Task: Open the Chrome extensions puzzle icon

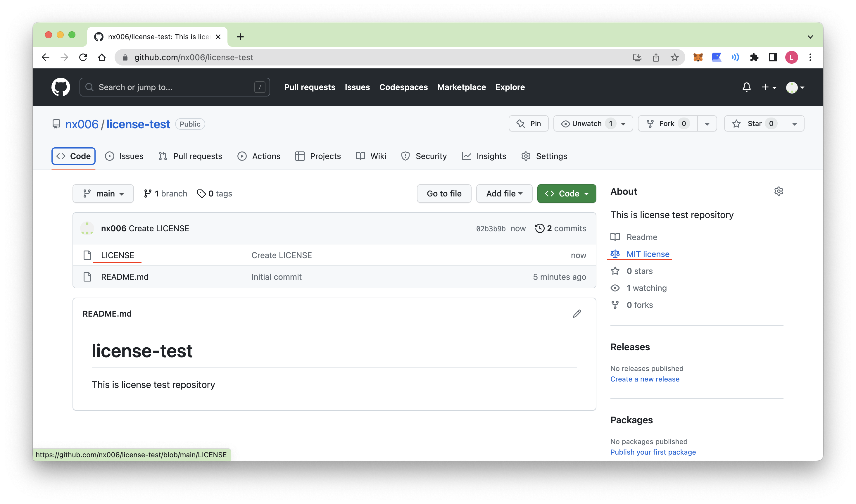Action: pos(754,57)
